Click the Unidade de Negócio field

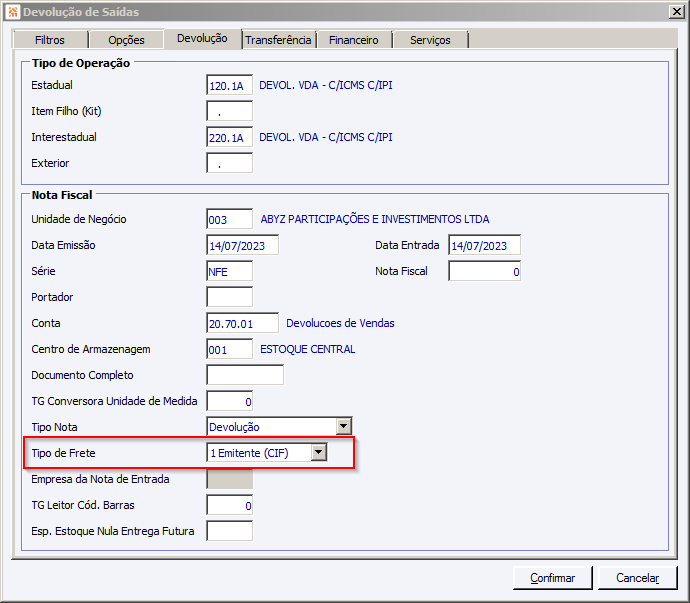[x=229, y=219]
